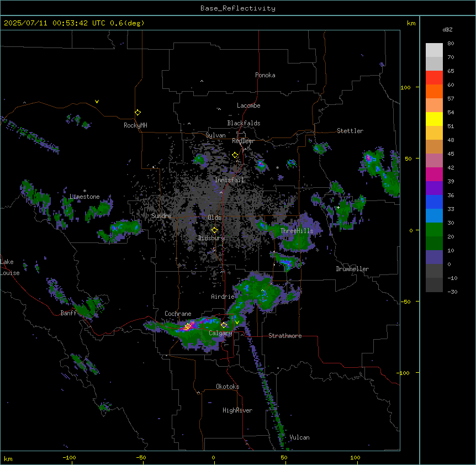
Task: Click the Drumheller label
Action: [352, 269]
